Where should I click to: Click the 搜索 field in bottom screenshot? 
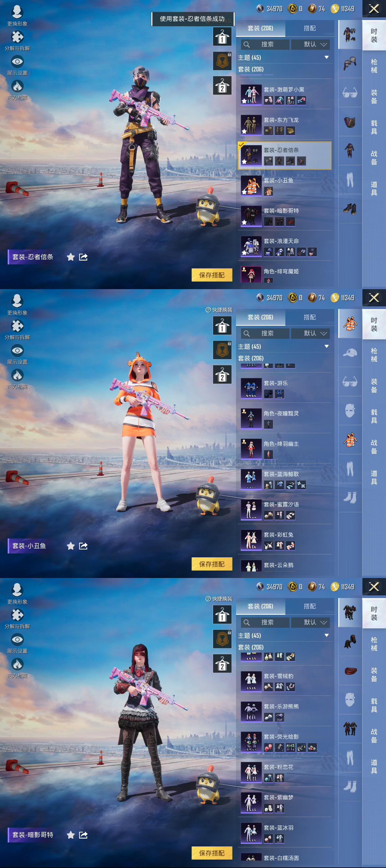265,622
